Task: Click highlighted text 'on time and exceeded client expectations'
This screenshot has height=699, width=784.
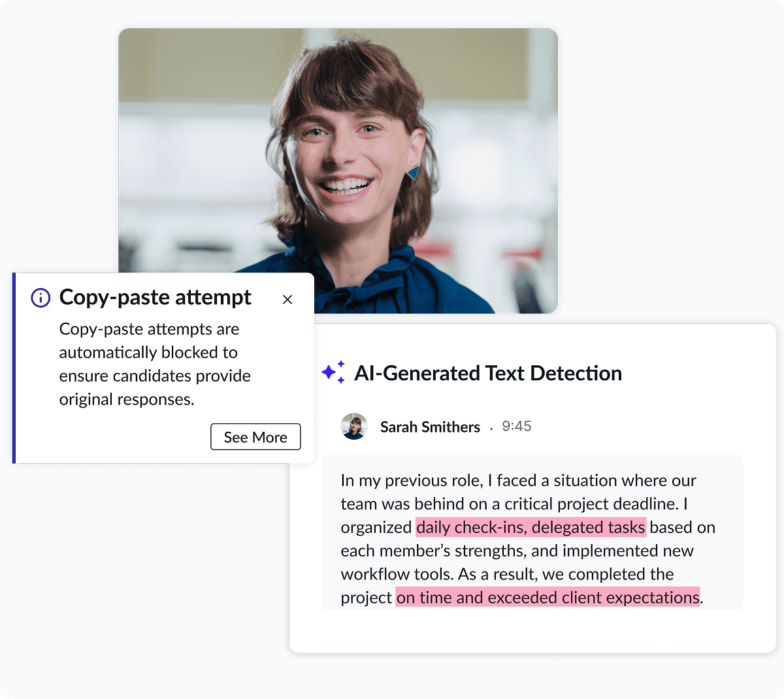Action: [x=547, y=597]
